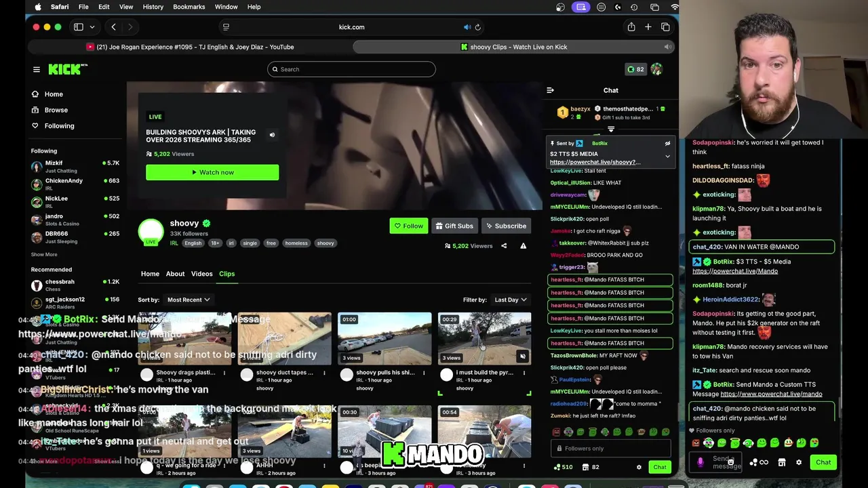
Task: Open the Bookmarks menu
Action: tap(189, 7)
